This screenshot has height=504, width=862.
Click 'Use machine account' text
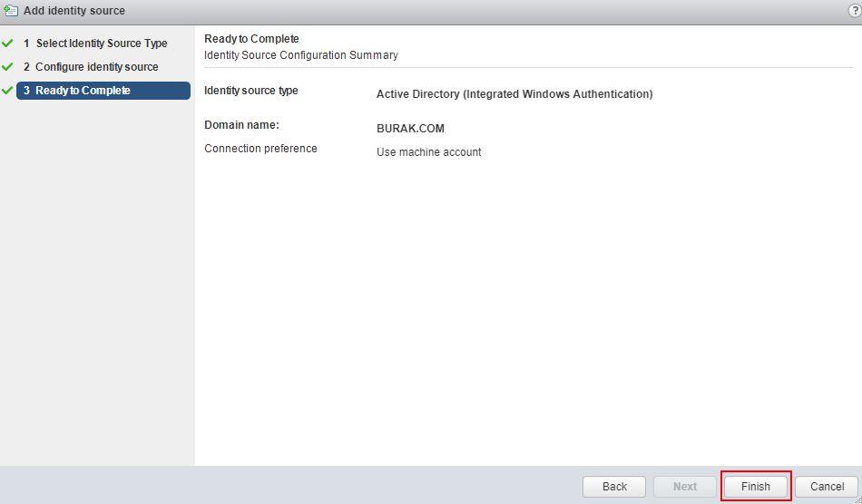(x=429, y=152)
